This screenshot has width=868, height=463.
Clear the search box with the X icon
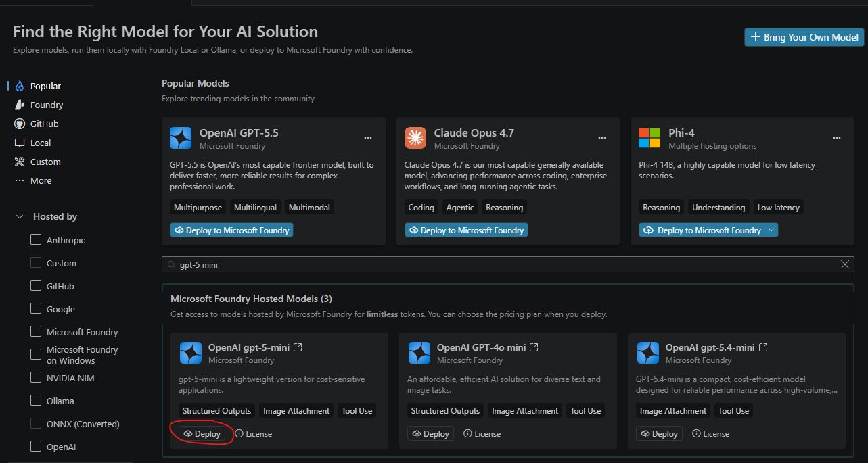(845, 265)
